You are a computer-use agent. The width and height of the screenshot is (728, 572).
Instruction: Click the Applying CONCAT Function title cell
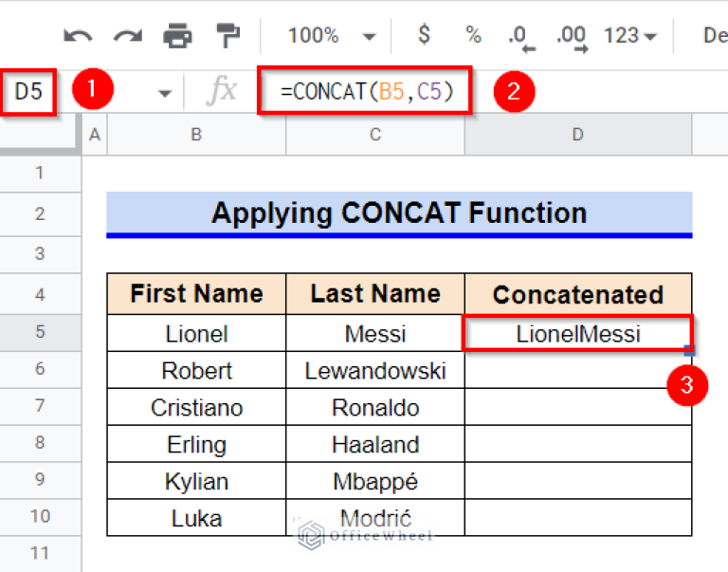tap(398, 212)
